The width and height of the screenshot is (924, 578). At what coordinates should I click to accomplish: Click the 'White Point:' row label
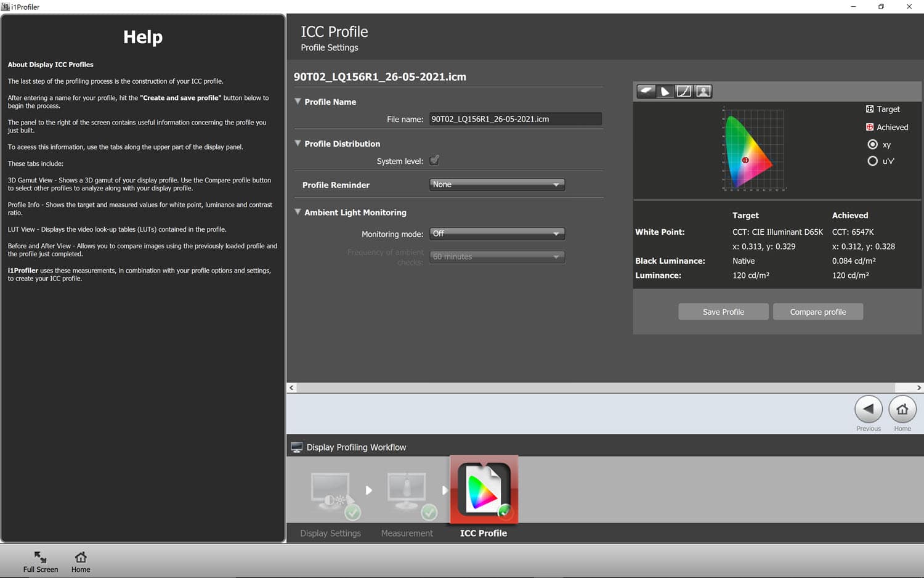click(660, 232)
